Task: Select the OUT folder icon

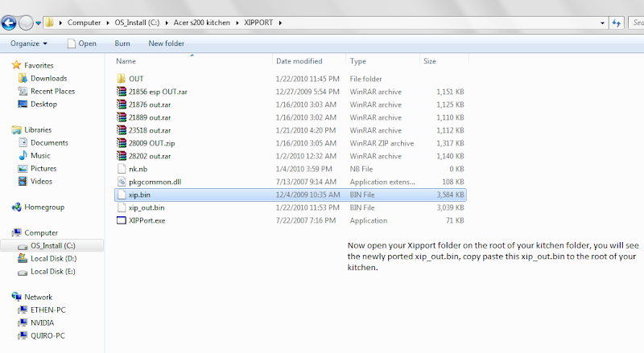Action: (x=122, y=78)
